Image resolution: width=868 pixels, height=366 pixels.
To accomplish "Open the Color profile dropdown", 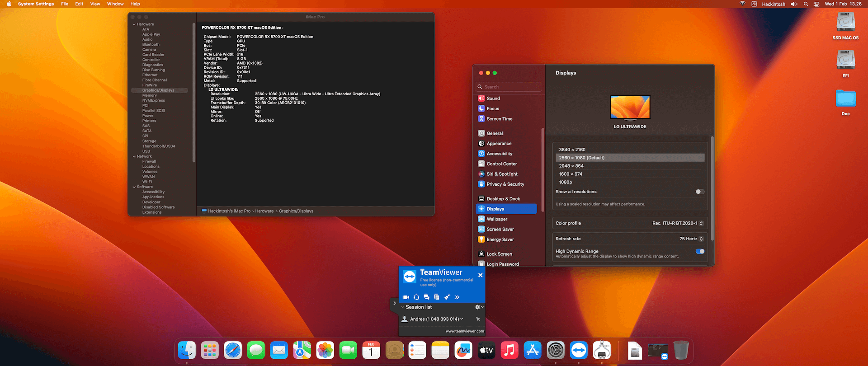I will coord(678,223).
